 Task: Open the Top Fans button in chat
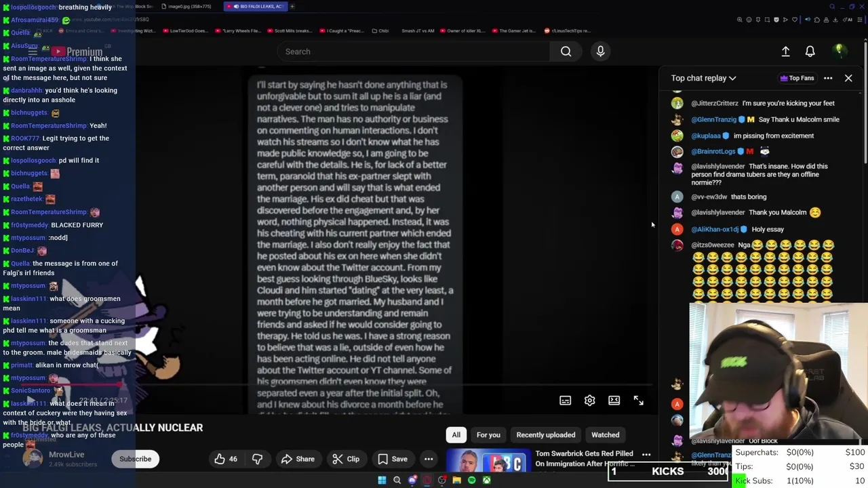tap(797, 78)
